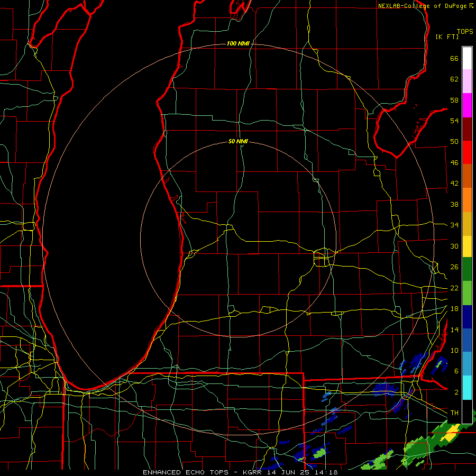Click the light pink 62 kft legend swatch
This screenshot has width=476, height=476.
tap(467, 81)
